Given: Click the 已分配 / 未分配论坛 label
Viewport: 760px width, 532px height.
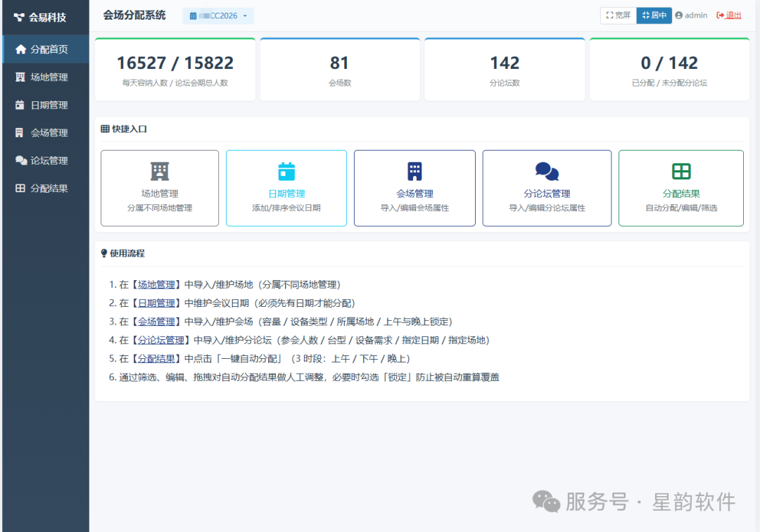Looking at the screenshot, I should click(669, 83).
